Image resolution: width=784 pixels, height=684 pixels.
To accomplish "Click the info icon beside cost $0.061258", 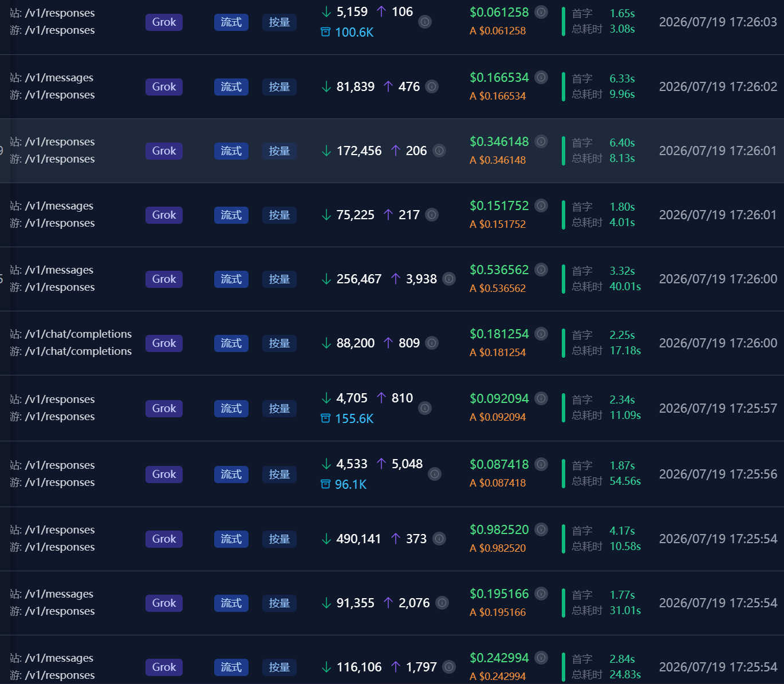I will click(x=541, y=12).
